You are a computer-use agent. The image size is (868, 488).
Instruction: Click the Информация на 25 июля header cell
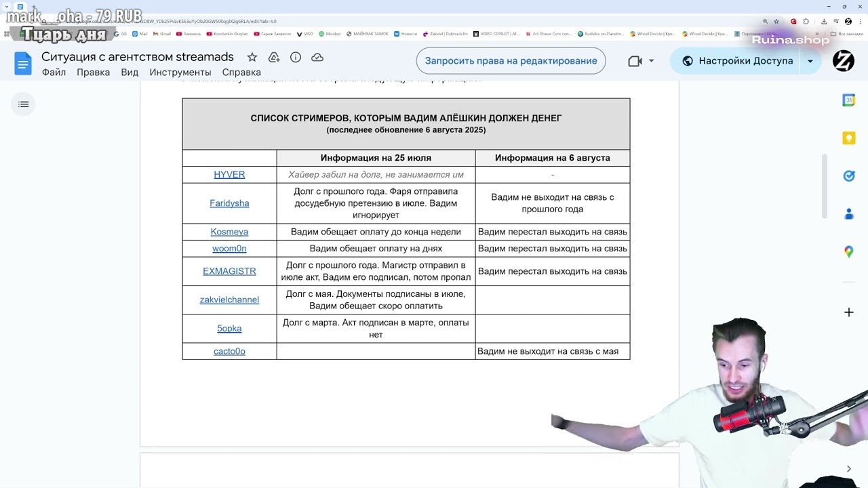coord(376,158)
